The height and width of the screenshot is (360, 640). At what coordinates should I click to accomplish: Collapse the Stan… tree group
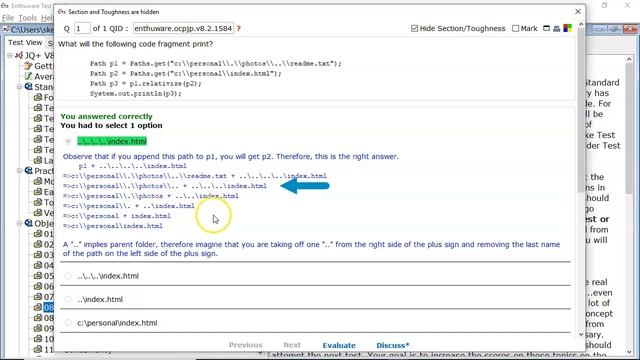coord(19,87)
